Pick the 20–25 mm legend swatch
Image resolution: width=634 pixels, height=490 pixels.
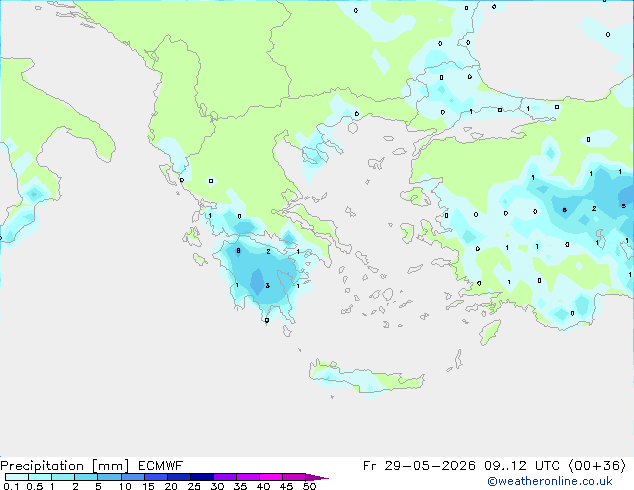point(179,477)
